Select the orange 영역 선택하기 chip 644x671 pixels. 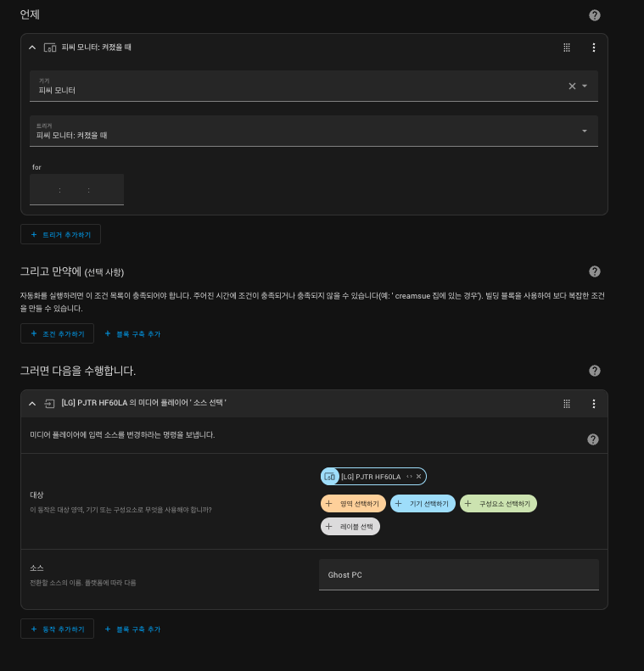[353, 503]
